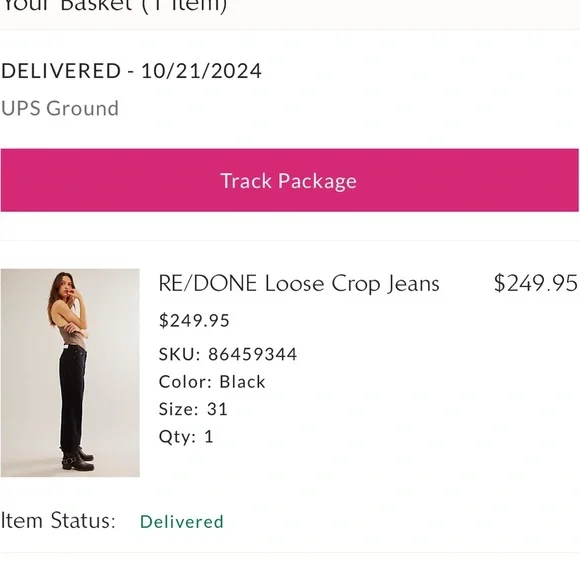This screenshot has height=580, width=580.
Task: Click the word Track on the pink button
Action: [x=246, y=181]
